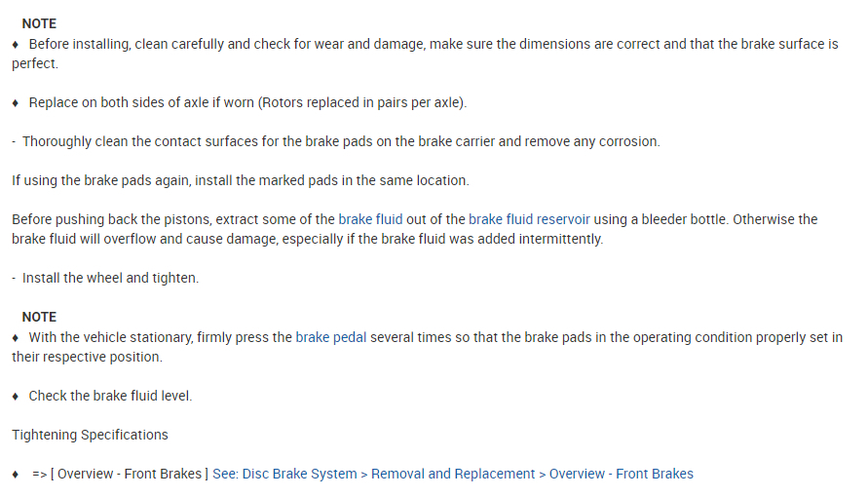This screenshot has width=868, height=497.
Task: Follow the "brake pedal" link
Action: pos(331,338)
